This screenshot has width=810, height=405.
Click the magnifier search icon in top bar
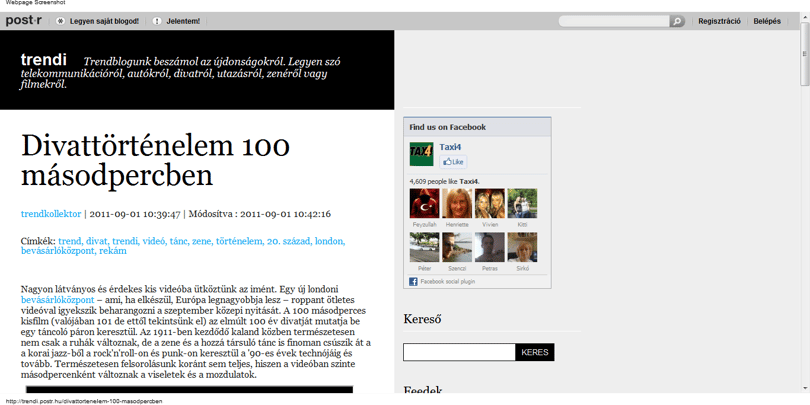pos(677,21)
